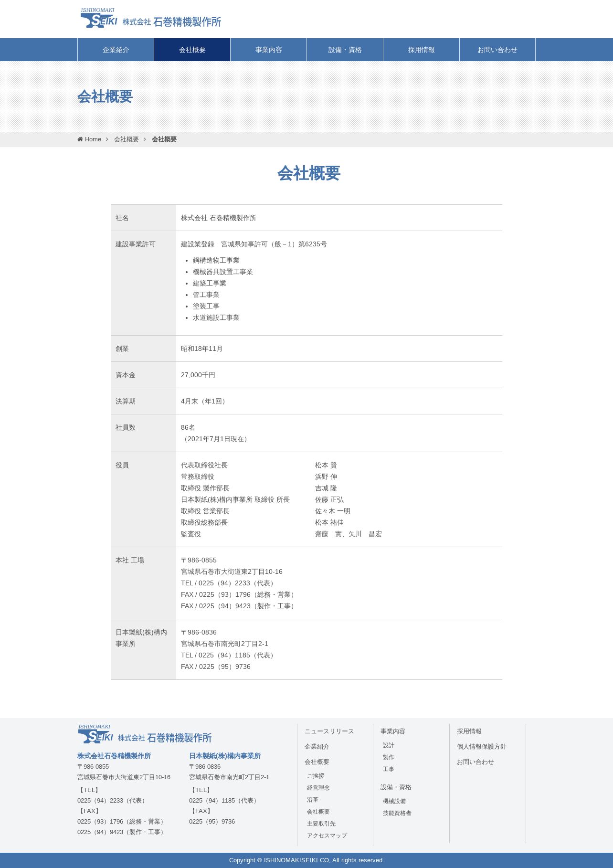Click the 27,000千円 capital value
613x868 pixels.
(x=198, y=375)
